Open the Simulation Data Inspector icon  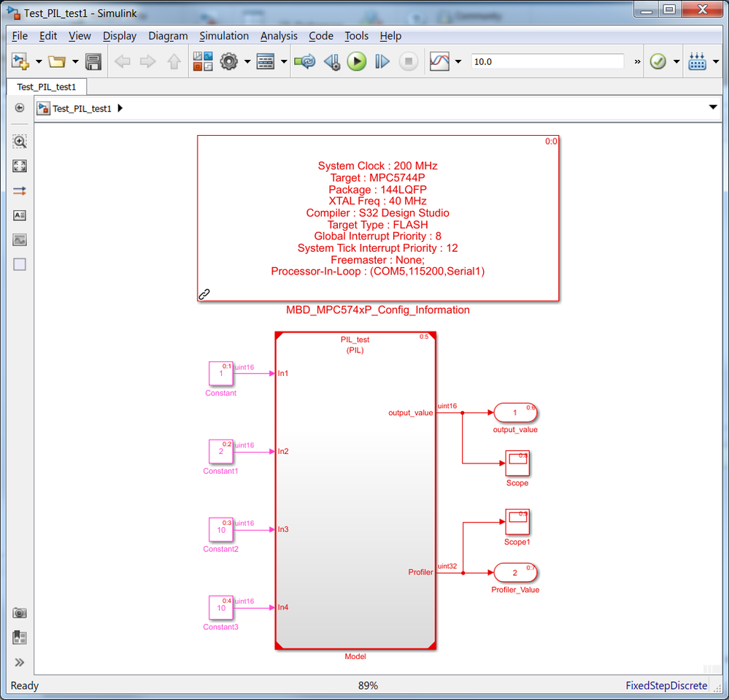click(439, 61)
